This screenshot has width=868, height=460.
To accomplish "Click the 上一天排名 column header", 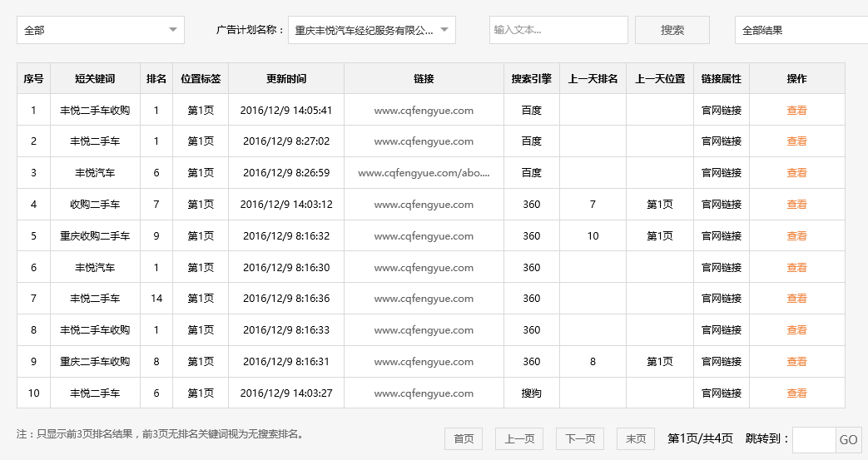I will pyautogui.click(x=593, y=78).
